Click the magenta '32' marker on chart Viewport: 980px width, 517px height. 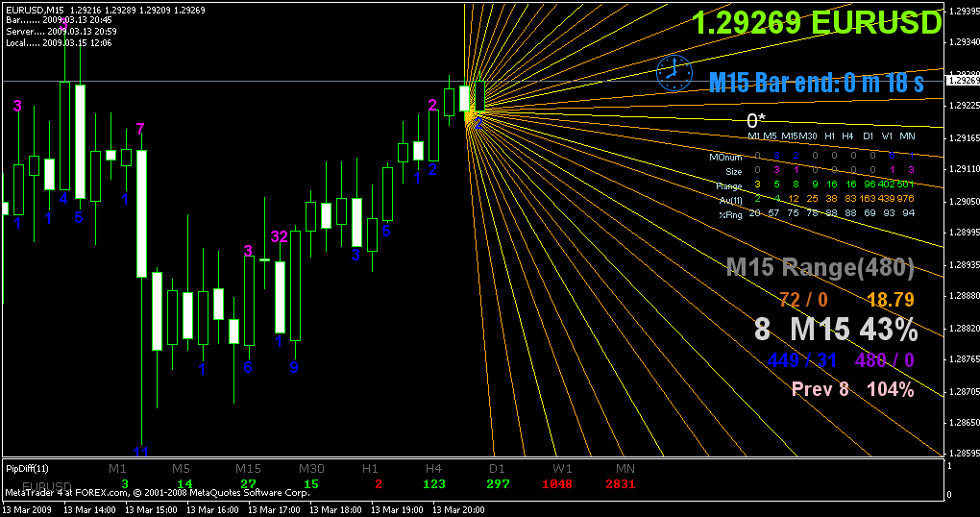point(280,236)
